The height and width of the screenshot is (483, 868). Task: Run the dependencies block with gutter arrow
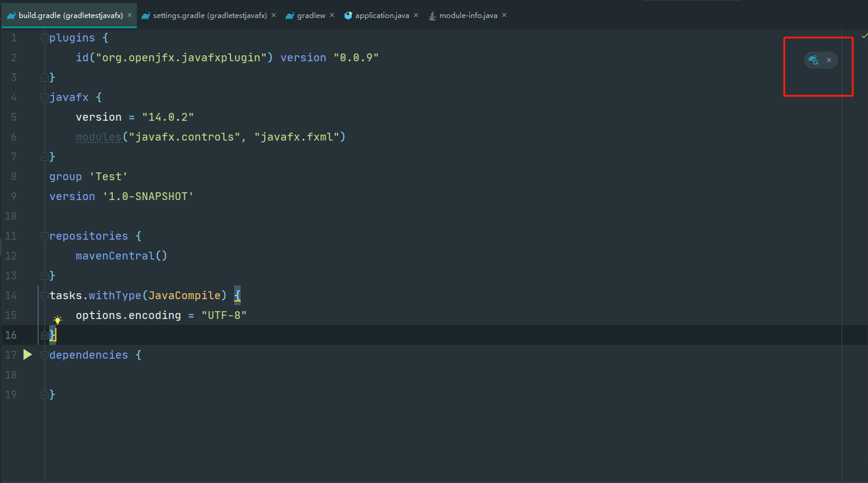tap(28, 354)
